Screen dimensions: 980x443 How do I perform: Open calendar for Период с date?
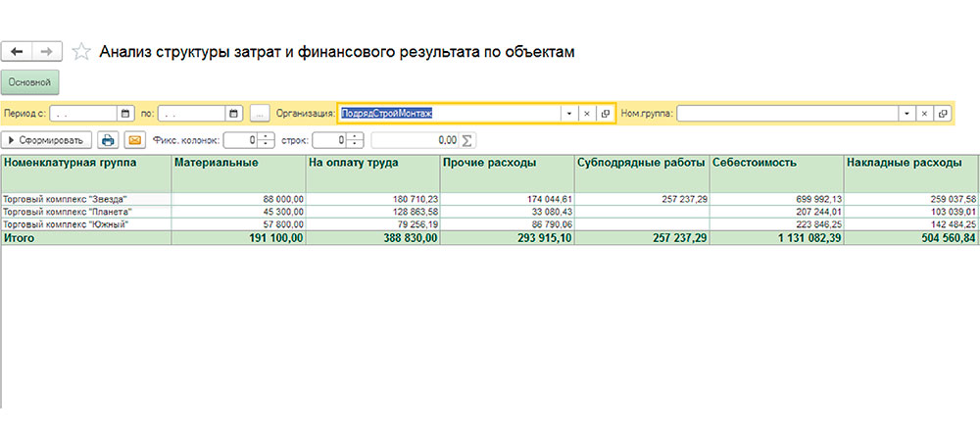click(125, 113)
